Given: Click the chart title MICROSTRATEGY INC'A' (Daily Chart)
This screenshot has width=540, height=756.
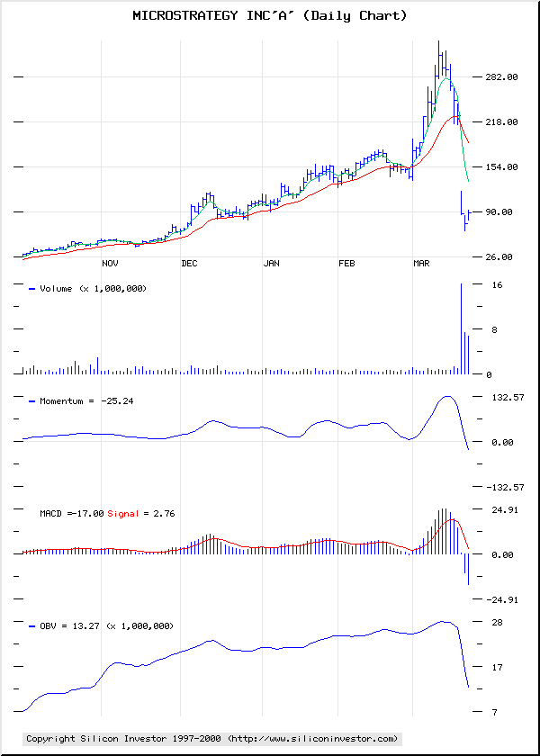Looking at the screenshot, I should tap(269, 16).
